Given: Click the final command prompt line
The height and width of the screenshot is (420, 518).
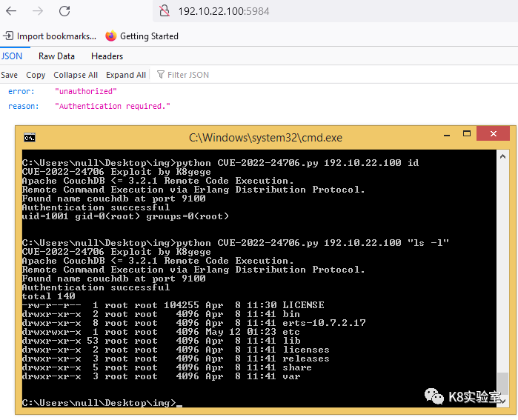Looking at the screenshot, I should tap(102, 403).
